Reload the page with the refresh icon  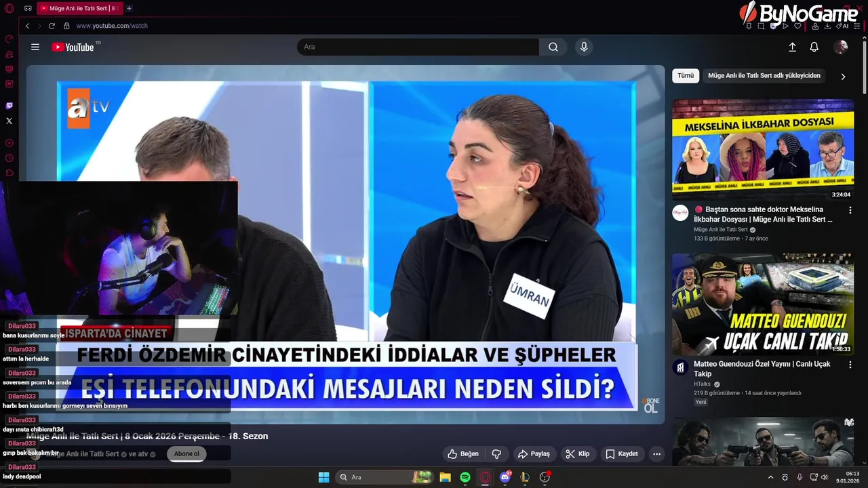click(52, 26)
